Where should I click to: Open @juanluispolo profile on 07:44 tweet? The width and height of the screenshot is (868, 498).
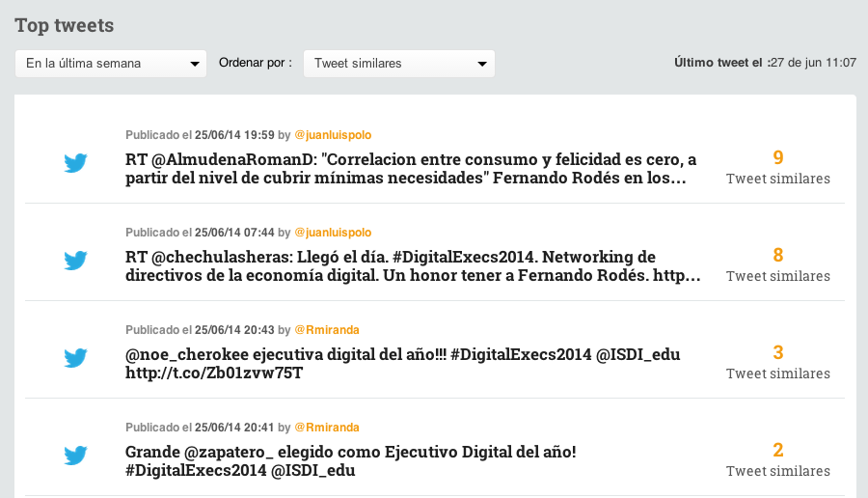click(x=333, y=233)
